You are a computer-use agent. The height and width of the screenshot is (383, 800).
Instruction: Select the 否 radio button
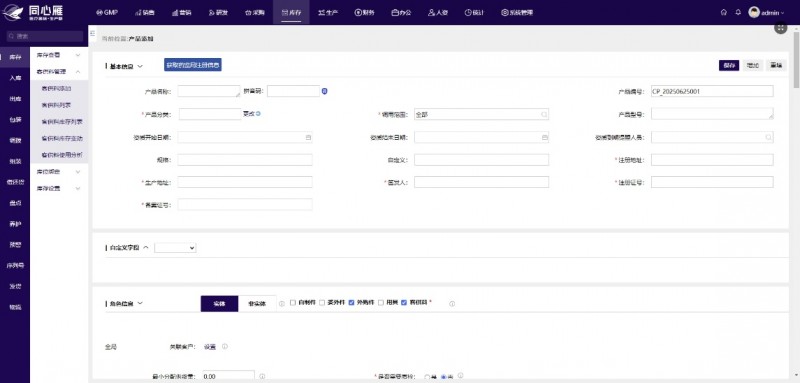coord(444,377)
